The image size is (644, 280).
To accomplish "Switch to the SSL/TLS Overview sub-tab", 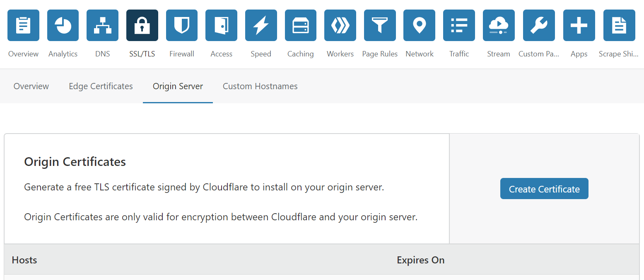I will 31,86.
